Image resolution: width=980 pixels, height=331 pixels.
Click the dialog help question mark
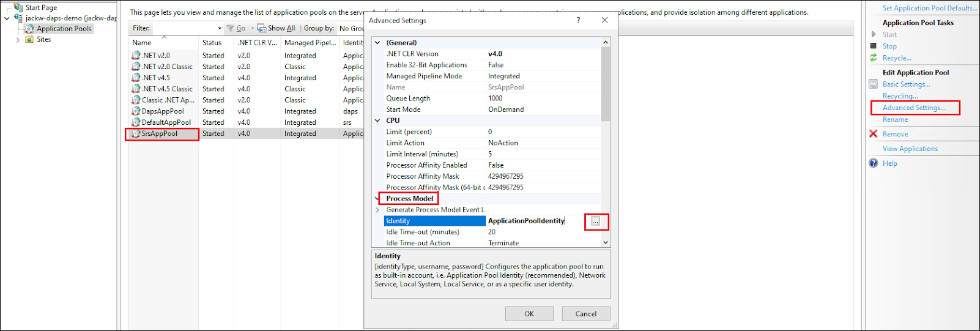coord(578,20)
